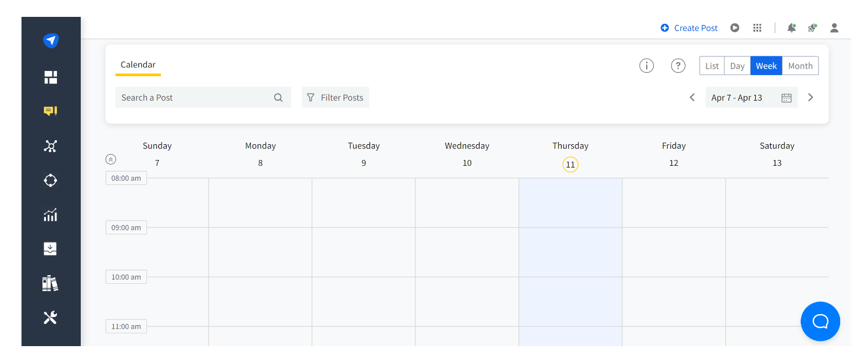Viewport: 868px width, 363px height.
Task: Select the Calendar tab
Action: click(x=138, y=65)
